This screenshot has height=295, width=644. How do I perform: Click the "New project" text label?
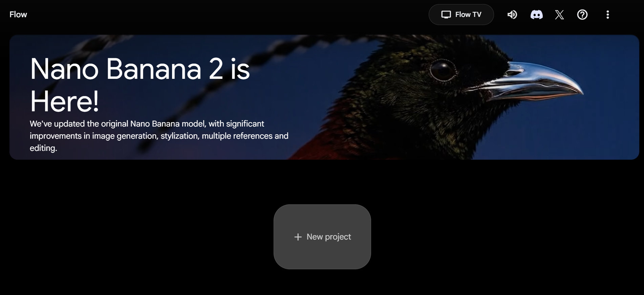329,237
